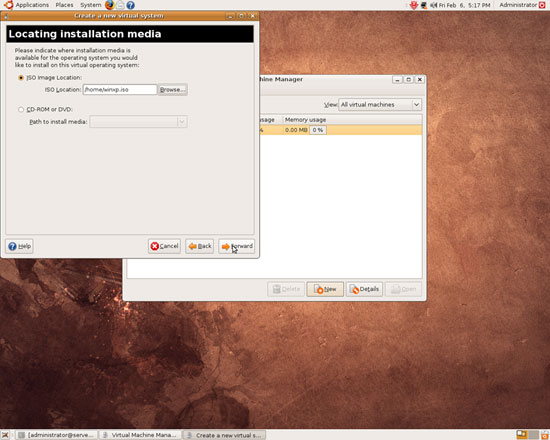The width and height of the screenshot is (550, 440).
Task: Click the volume speaker icon
Action: point(434,5)
